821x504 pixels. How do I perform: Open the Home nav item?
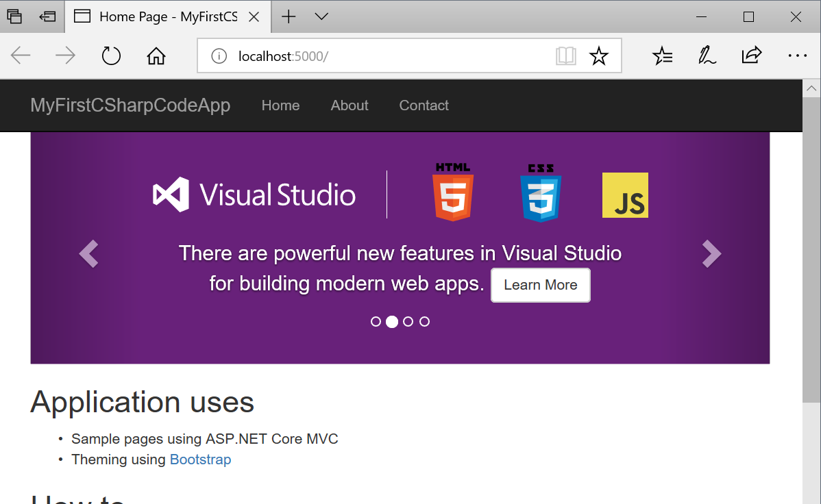pyautogui.click(x=281, y=105)
